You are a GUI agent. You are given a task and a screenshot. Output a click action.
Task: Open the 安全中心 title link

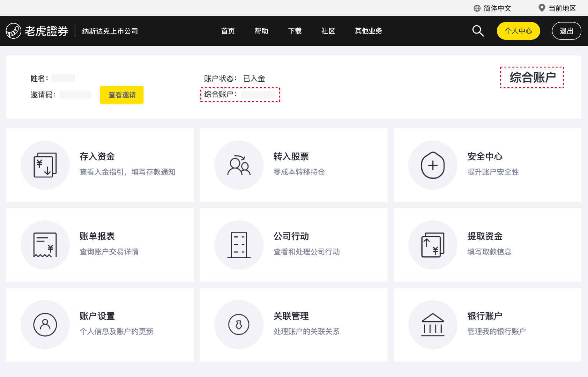485,156
